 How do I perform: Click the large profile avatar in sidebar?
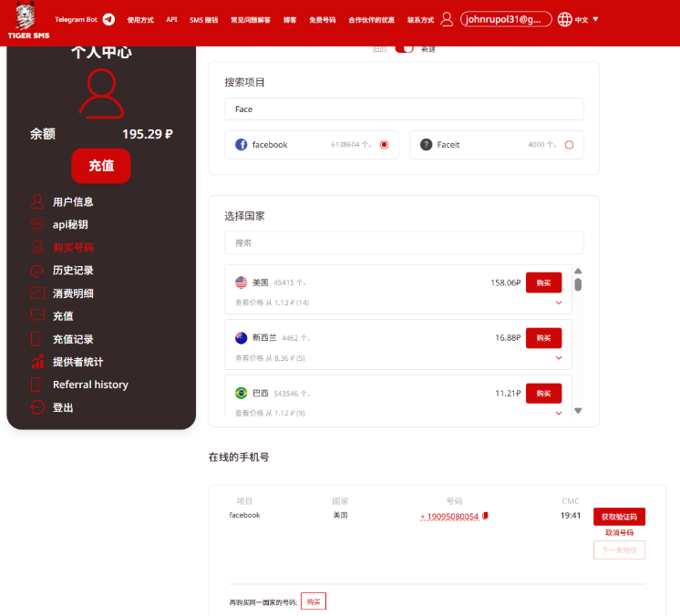point(101,94)
